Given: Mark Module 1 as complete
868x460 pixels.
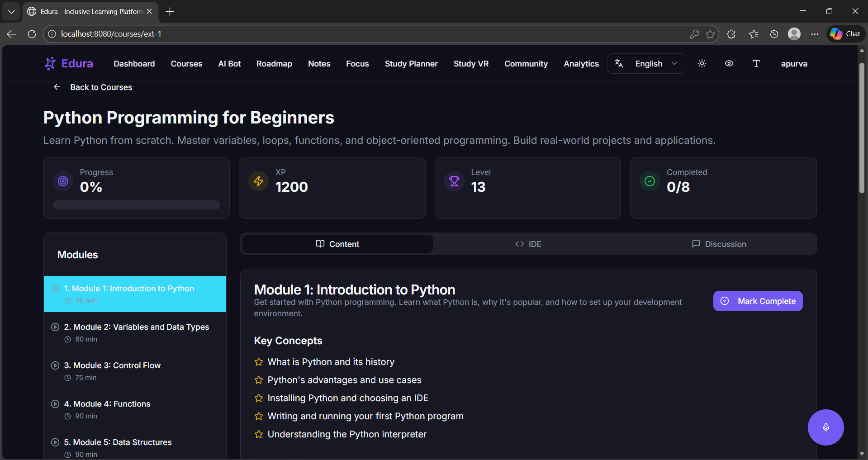Looking at the screenshot, I should click(x=758, y=301).
